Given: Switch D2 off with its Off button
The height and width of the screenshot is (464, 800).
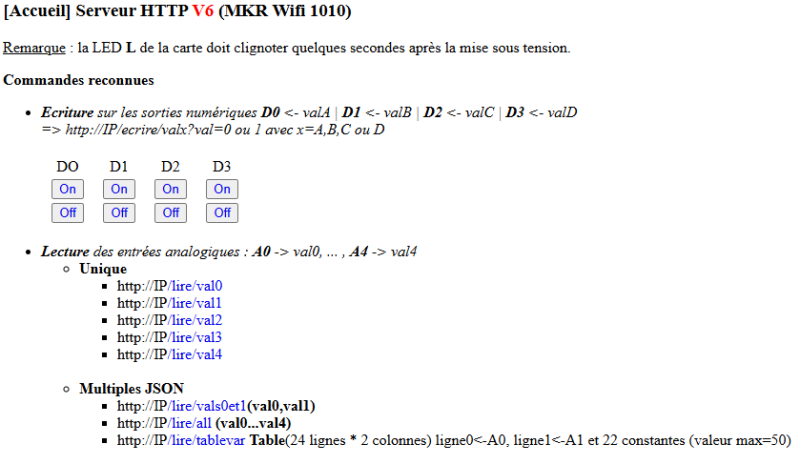Looking at the screenshot, I should [170, 213].
